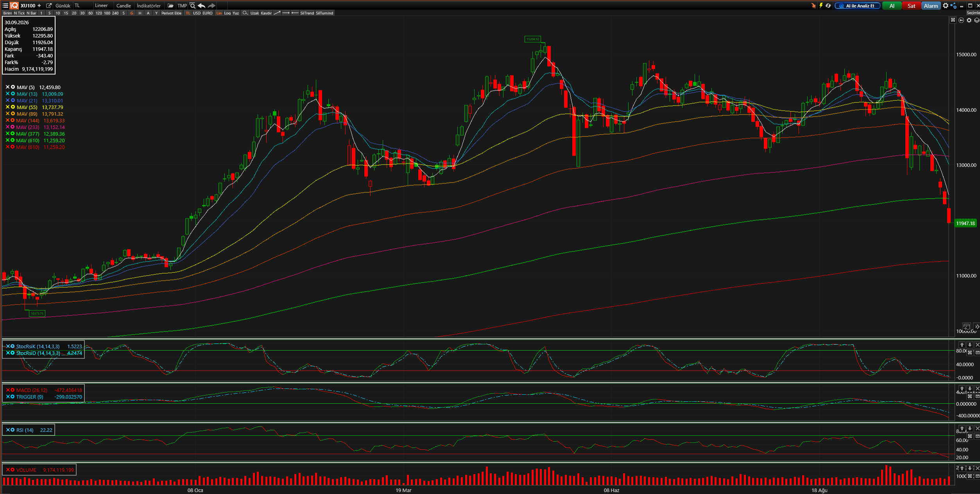This screenshot has height=494, width=980.
Task: Move StocRsi panel up arrow
Action: click(962, 344)
